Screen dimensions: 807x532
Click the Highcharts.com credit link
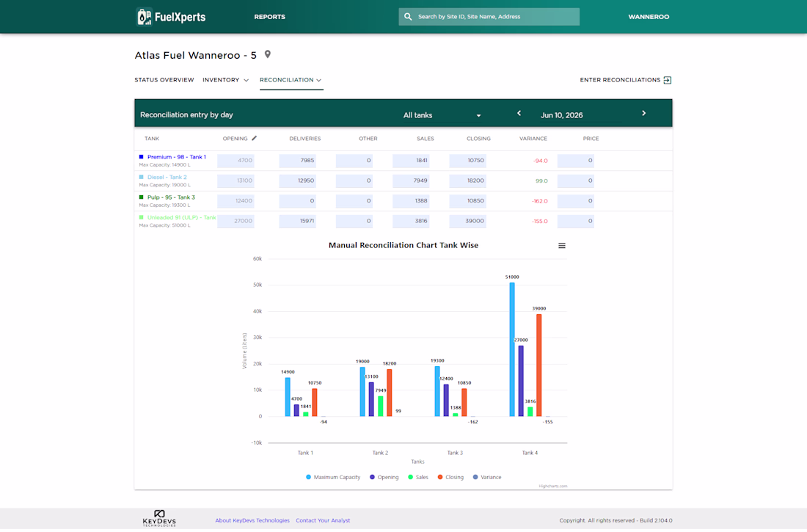552,487
